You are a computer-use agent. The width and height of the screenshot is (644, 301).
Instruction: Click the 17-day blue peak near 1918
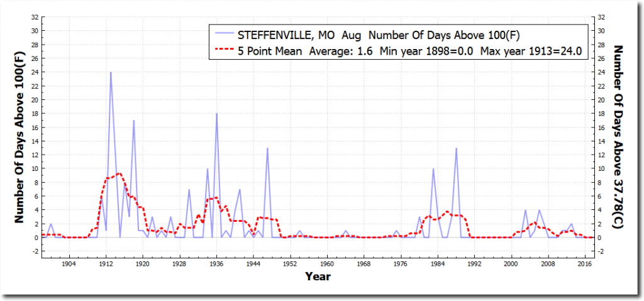coord(133,121)
